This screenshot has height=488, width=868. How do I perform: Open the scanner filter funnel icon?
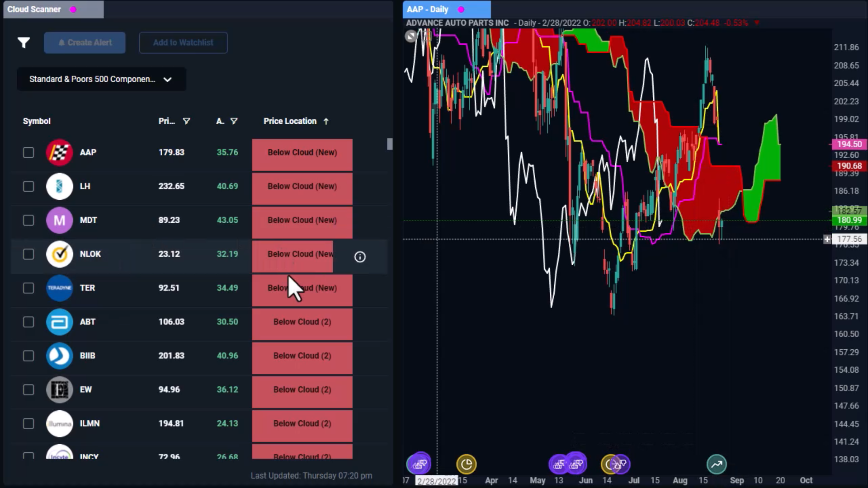pyautogui.click(x=24, y=42)
